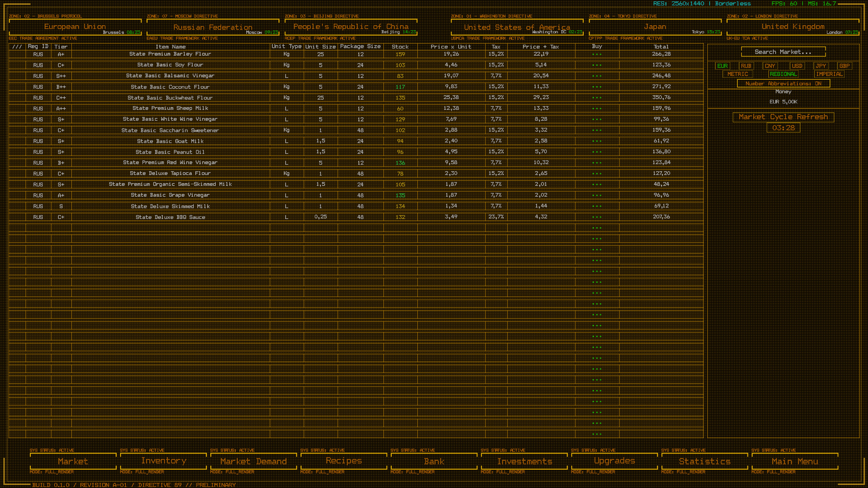The image size is (868, 488).
Task: Click Buy dots for State Deluxe Skimmed Milk
Action: [x=597, y=206]
